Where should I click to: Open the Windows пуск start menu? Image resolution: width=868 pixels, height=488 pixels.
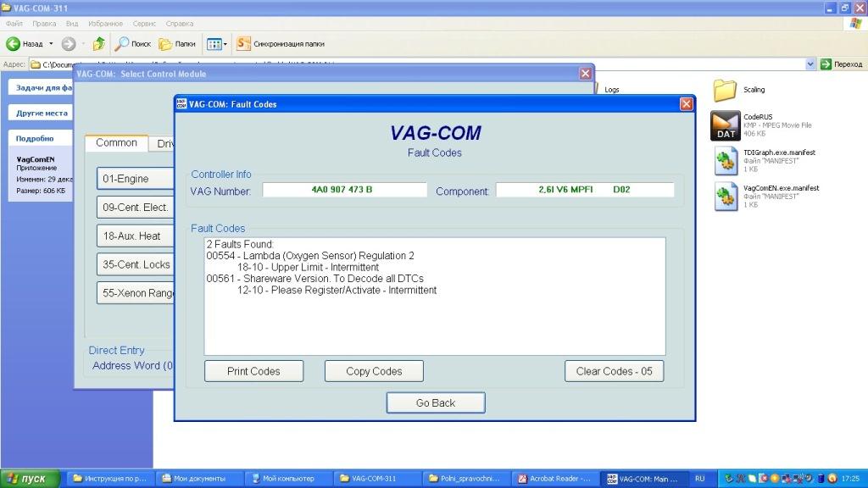coord(31,479)
